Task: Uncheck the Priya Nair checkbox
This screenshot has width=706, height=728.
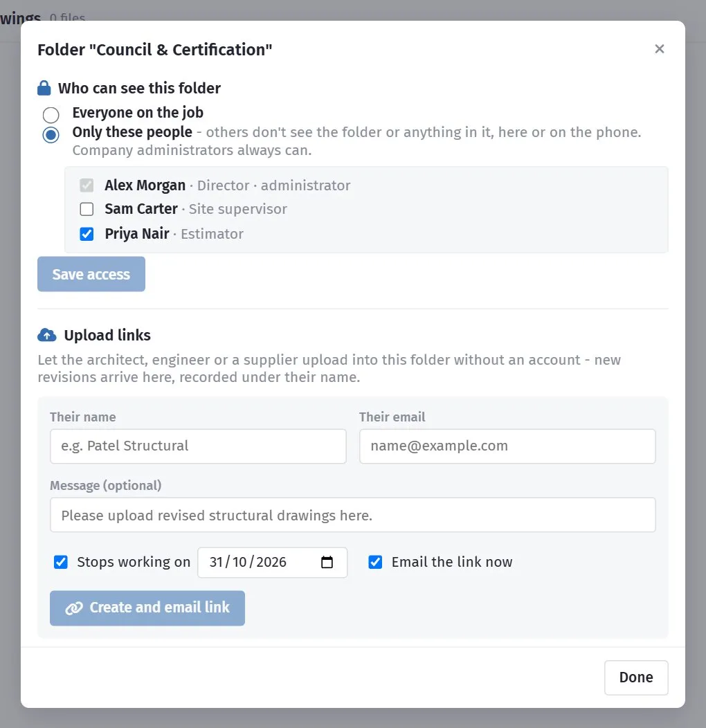Action: [87, 233]
